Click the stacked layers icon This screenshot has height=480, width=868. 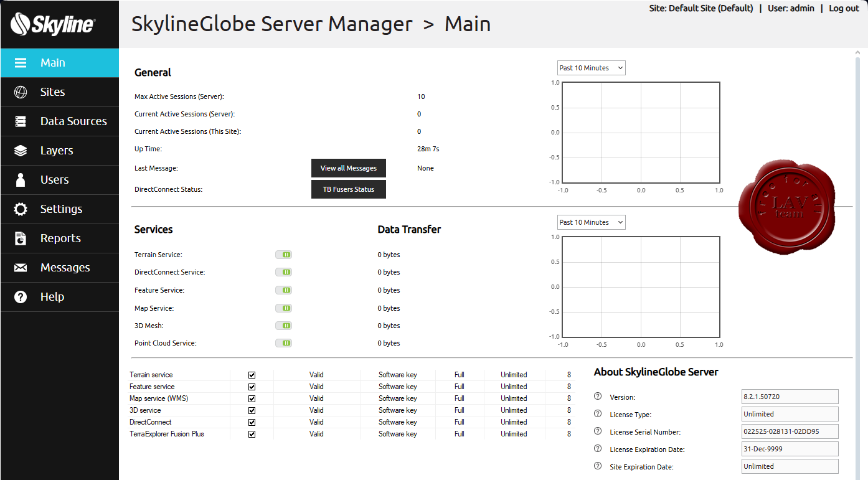[x=21, y=151]
